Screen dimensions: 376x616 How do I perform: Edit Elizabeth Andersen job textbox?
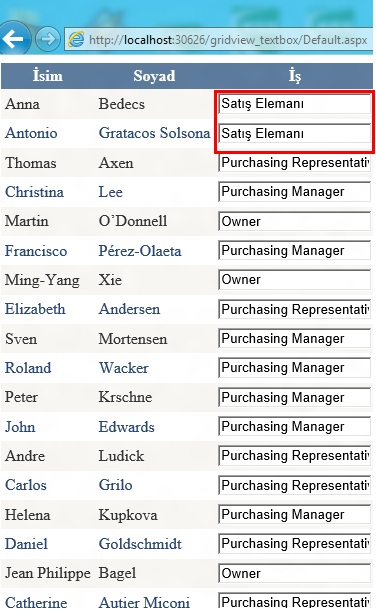pos(294,309)
